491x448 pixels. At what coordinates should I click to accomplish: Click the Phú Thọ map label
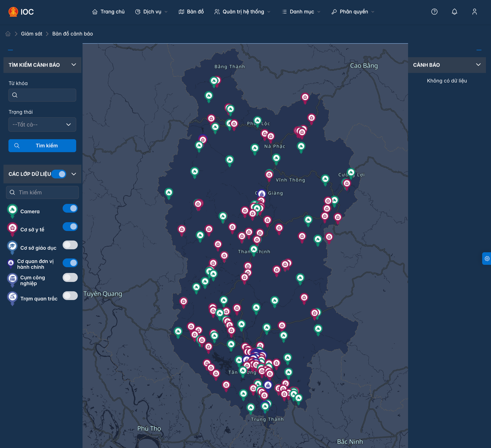[149, 429]
